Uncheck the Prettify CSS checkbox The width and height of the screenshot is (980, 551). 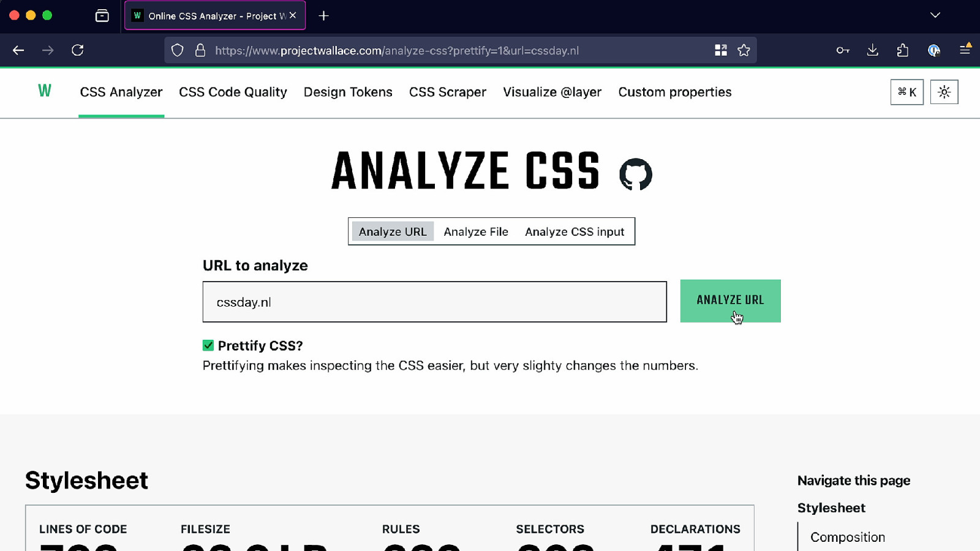tap(208, 346)
